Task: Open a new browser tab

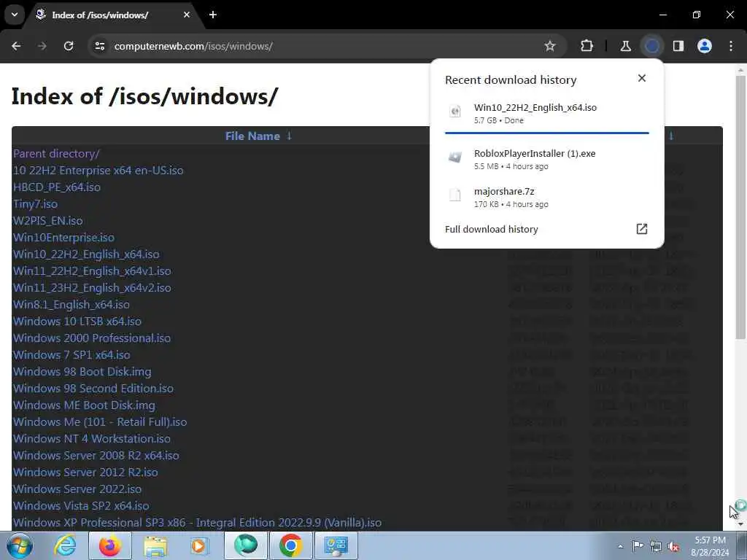Action: [x=213, y=15]
